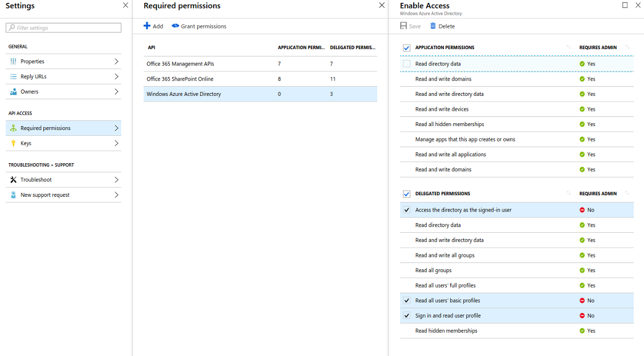The image size is (644, 356).
Task: Open Properties settings item
Action: pos(63,61)
